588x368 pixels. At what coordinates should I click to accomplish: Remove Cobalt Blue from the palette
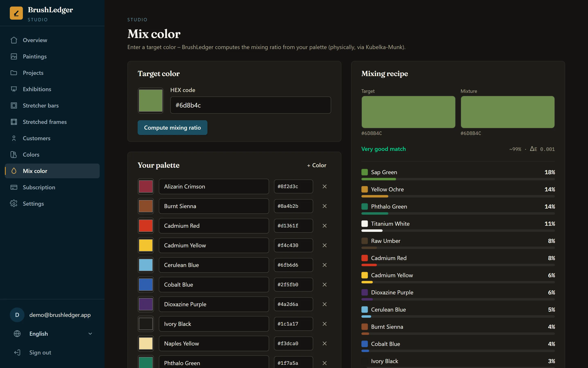coord(325,285)
